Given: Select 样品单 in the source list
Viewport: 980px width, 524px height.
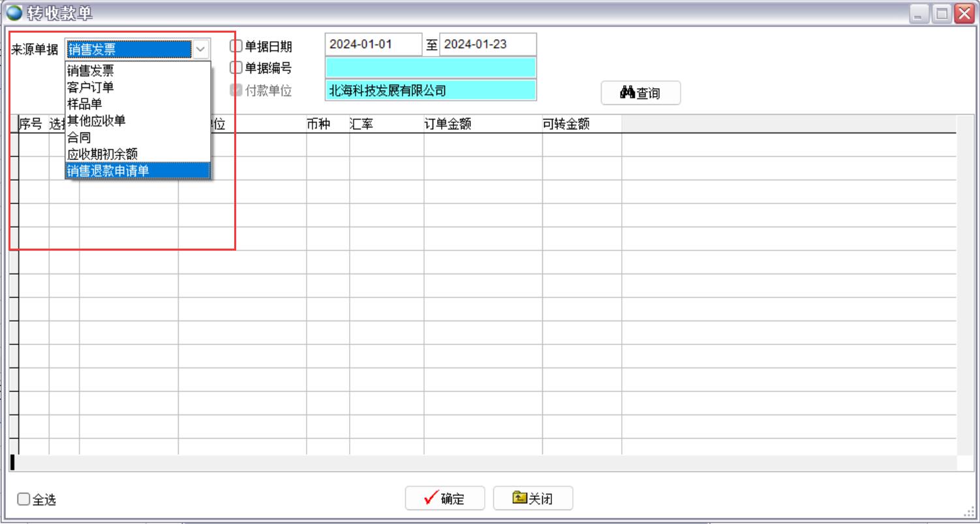Looking at the screenshot, I should [x=85, y=104].
